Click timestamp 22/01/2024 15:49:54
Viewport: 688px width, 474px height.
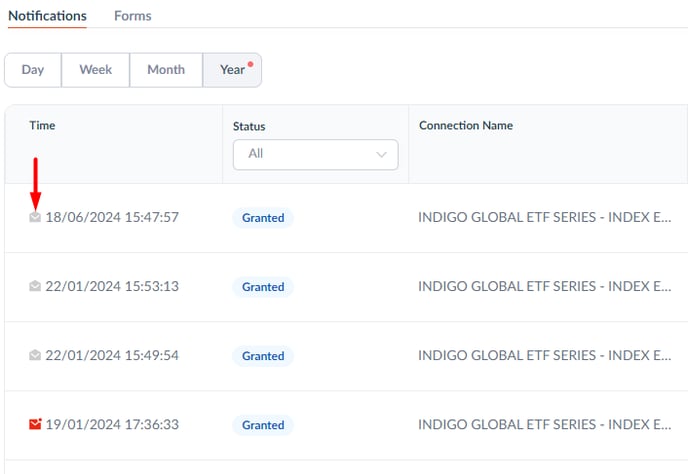[112, 355]
